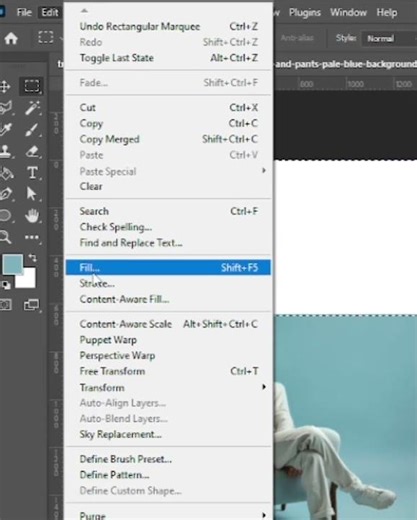Select the Paint Bucket tool
Viewport: 417px width, 520px height.
(x=6, y=173)
